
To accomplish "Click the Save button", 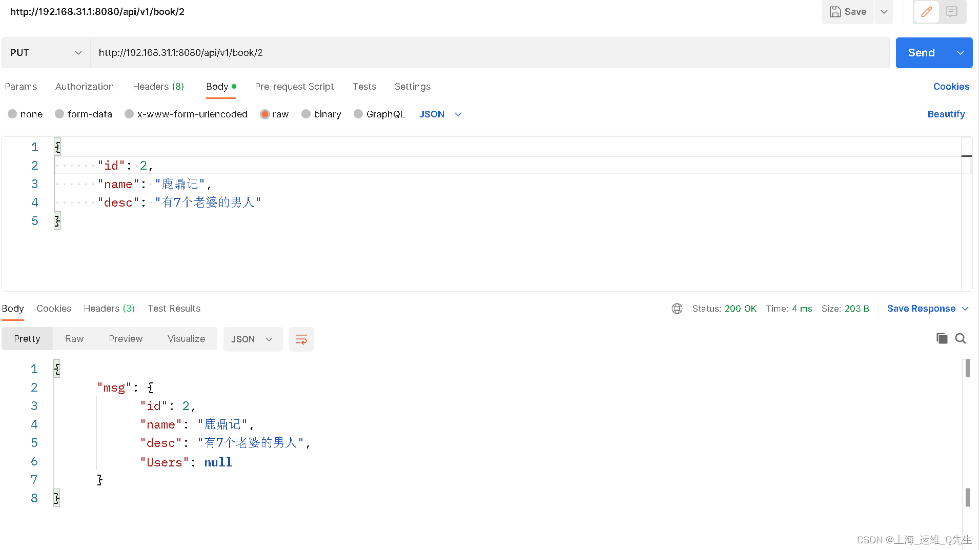I will 848,12.
